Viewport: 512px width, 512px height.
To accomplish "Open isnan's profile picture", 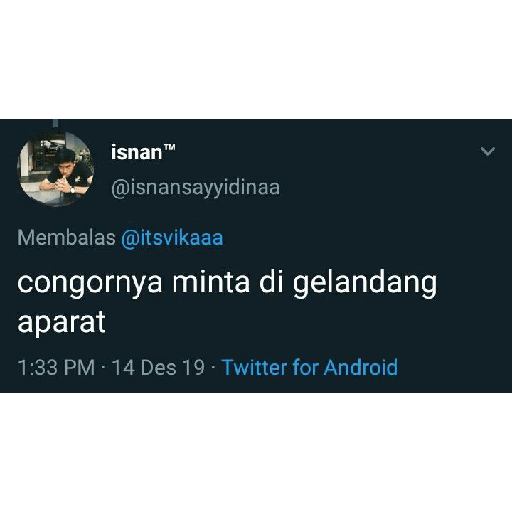I will click(55, 169).
